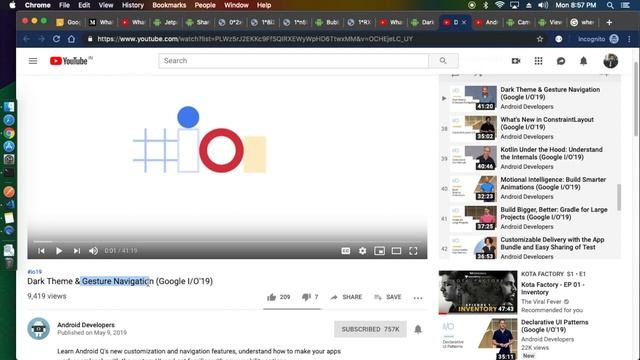This screenshot has width=640, height=360.
Task: Toggle closed captions on the player
Action: click(x=346, y=251)
